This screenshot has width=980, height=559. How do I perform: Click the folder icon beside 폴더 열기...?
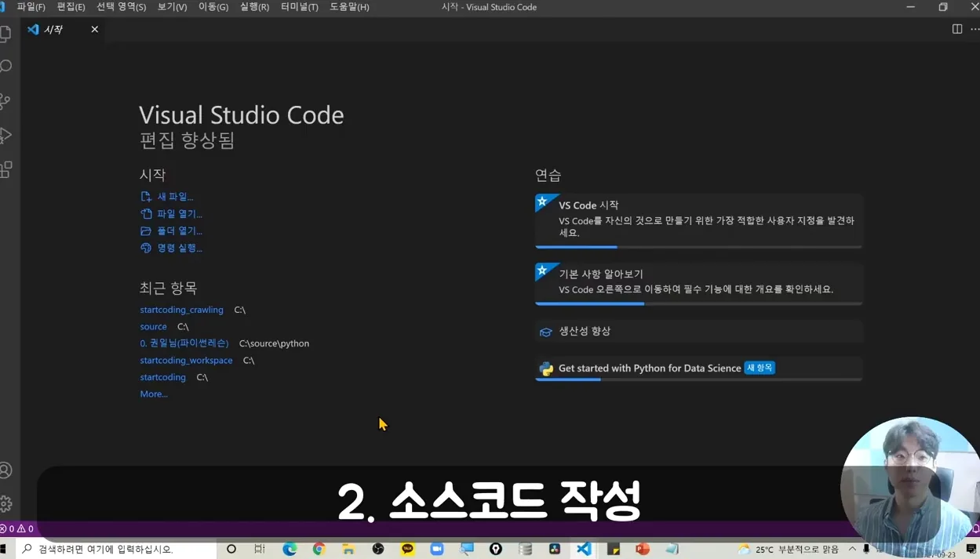pyautogui.click(x=146, y=231)
